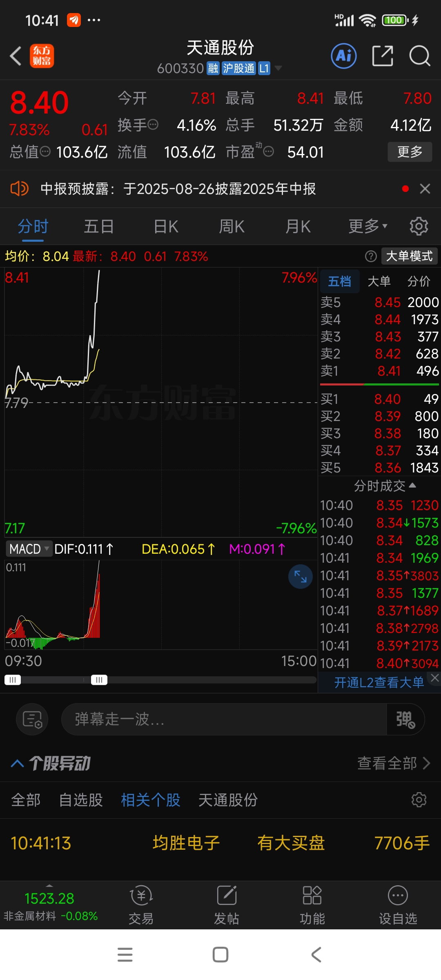This screenshot has width=441, height=980.
Task: Switch to 日K chart tab
Action: click(x=166, y=226)
